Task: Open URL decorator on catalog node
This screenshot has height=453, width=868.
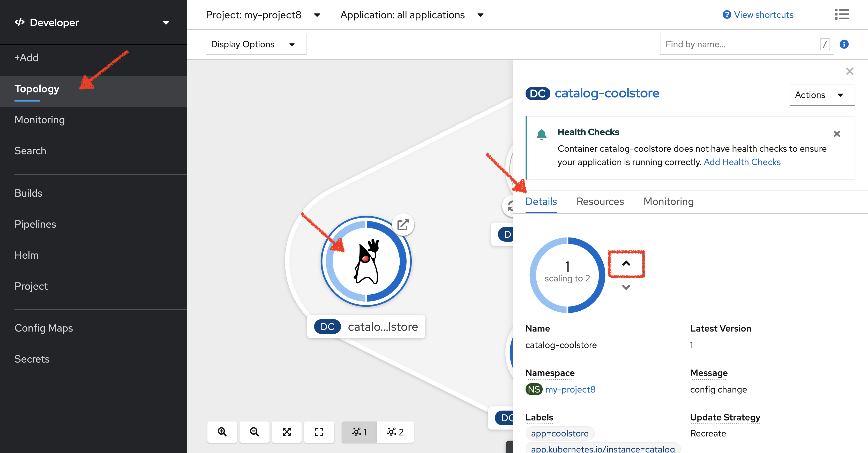Action: 403,225
